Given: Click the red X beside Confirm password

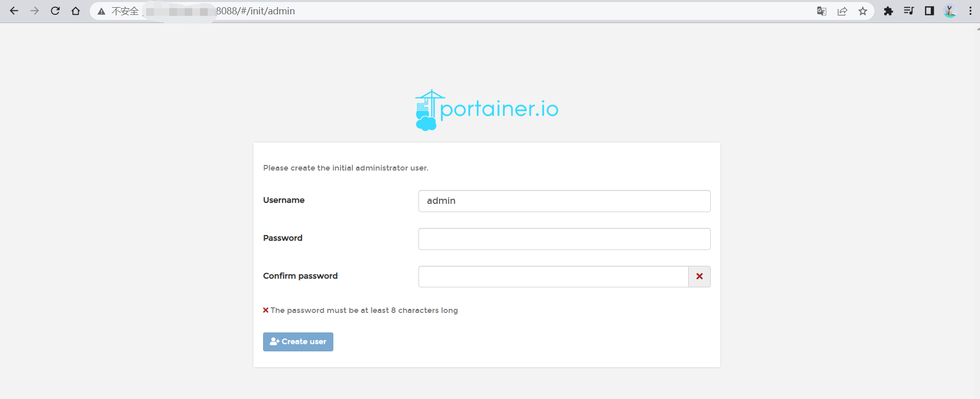Looking at the screenshot, I should [699, 277].
